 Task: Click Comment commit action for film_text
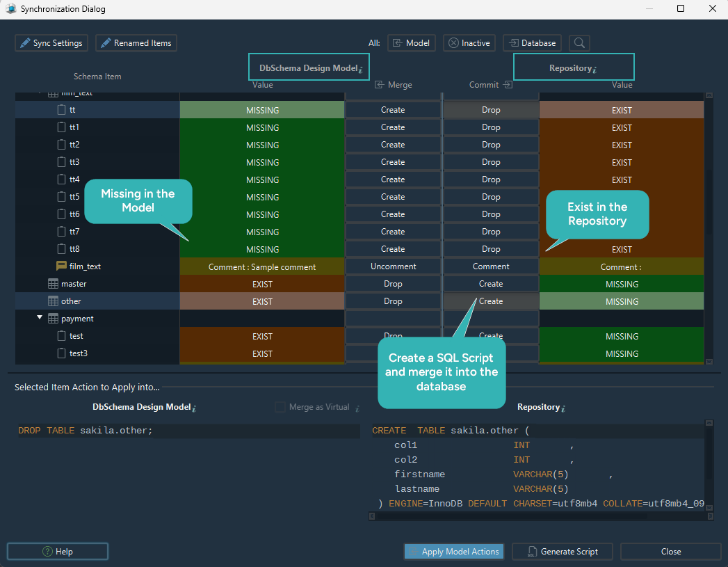point(491,266)
